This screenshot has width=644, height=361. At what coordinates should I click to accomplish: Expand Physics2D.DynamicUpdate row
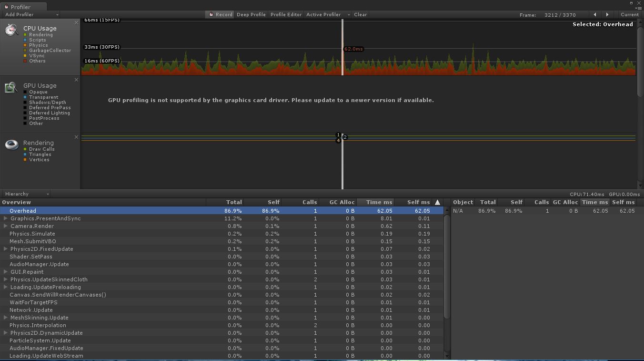click(6, 333)
